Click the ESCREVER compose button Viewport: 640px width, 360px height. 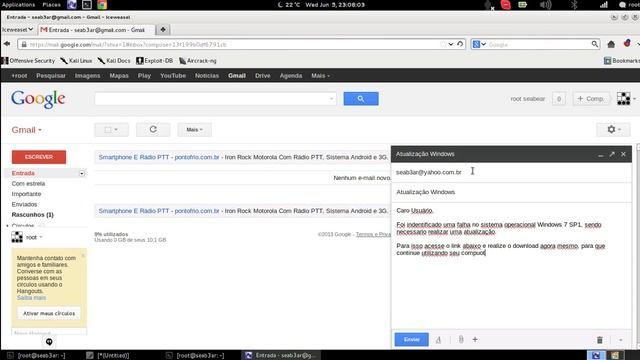click(39, 157)
